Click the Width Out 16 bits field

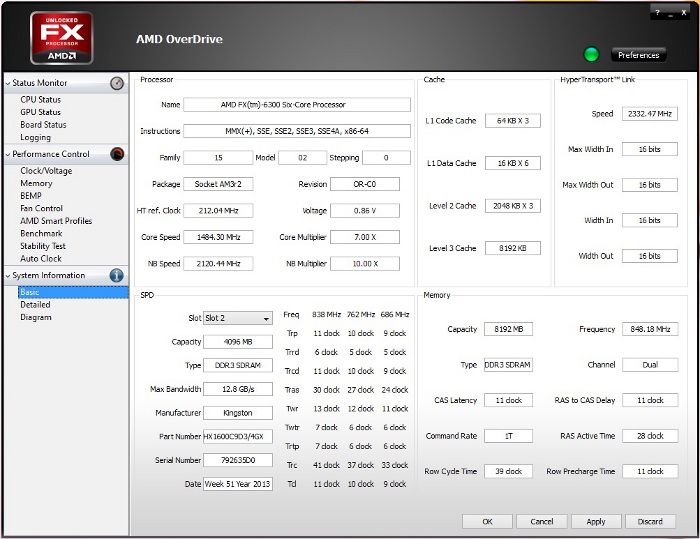[x=650, y=256]
